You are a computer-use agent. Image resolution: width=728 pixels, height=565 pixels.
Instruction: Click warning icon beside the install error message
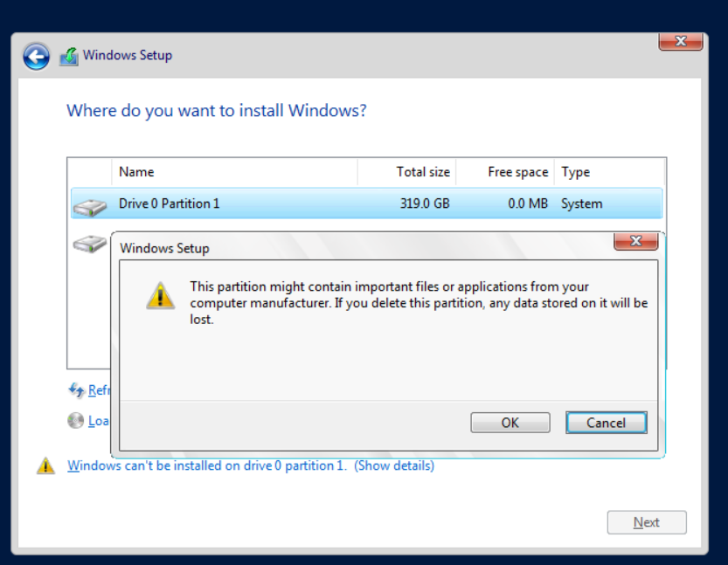click(45, 466)
